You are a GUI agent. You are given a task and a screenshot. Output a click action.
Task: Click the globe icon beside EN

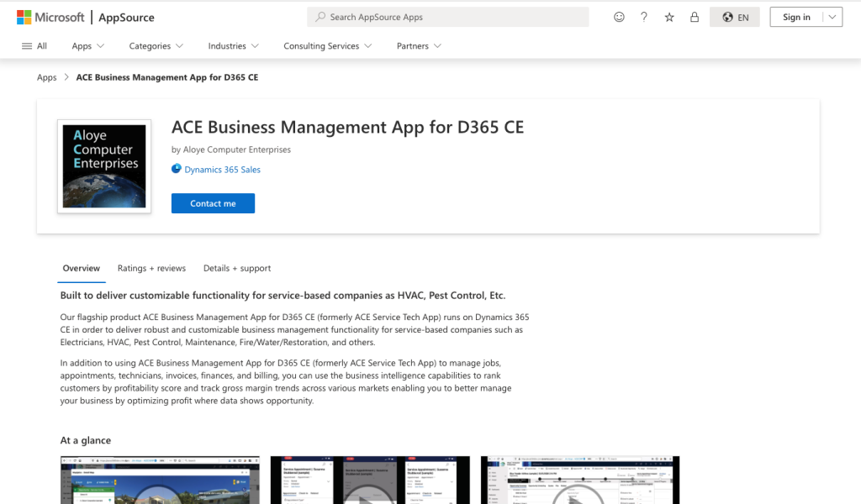[x=727, y=17]
